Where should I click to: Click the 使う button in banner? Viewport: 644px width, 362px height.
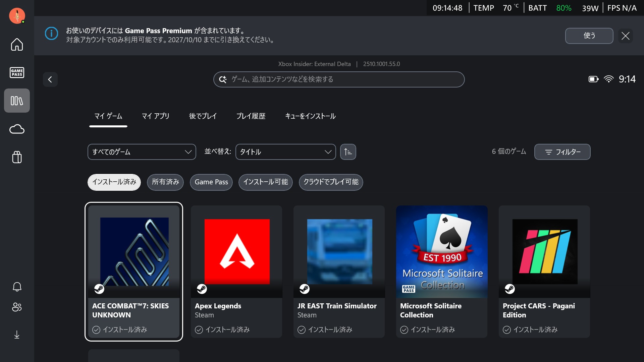tap(589, 36)
